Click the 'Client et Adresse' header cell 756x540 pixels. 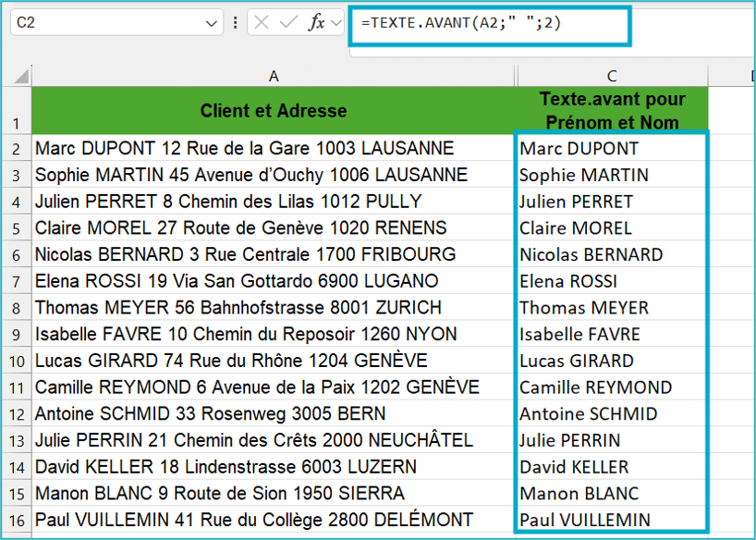point(274,111)
